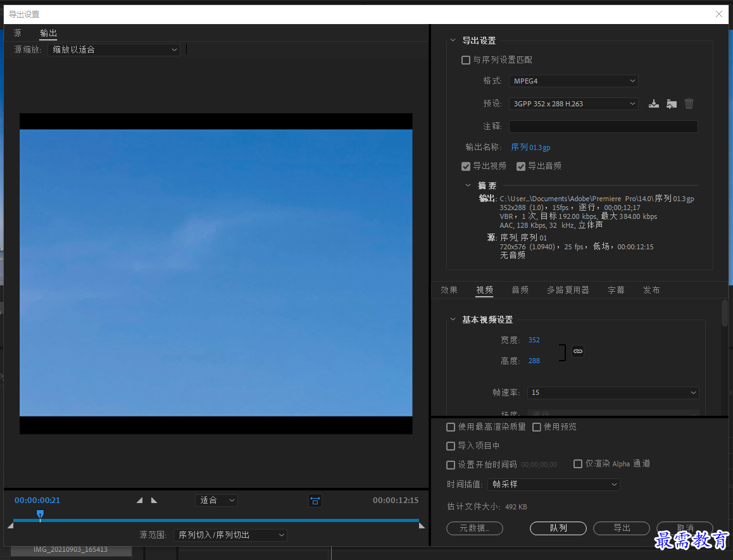
Task: Check 设置开始时间码 checkbox
Action: [451, 464]
